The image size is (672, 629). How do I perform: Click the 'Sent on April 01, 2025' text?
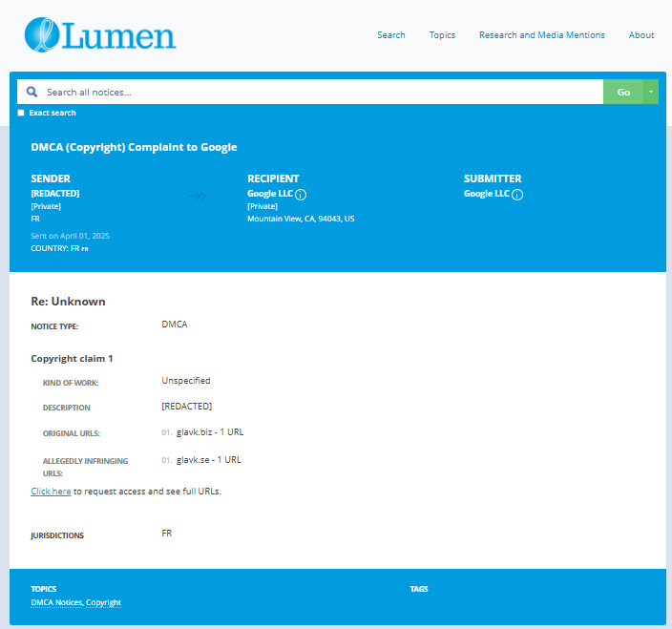click(x=70, y=236)
